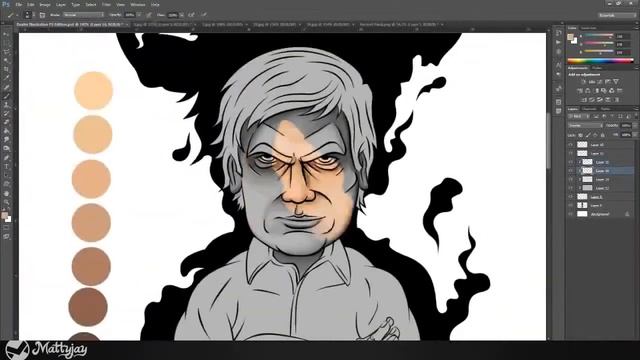Hide the Background layer
Screen dimensions: 640x360
(x=571, y=214)
